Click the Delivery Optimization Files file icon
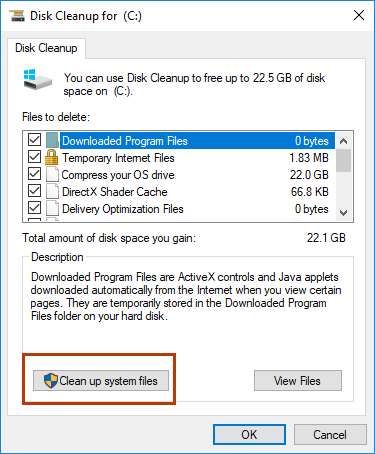Screen dimensions: 375x454 (x=52, y=209)
